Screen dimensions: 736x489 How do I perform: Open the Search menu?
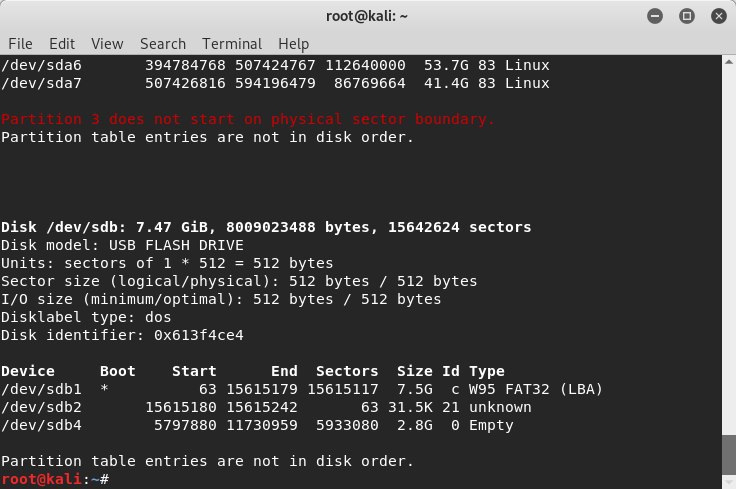(x=163, y=44)
